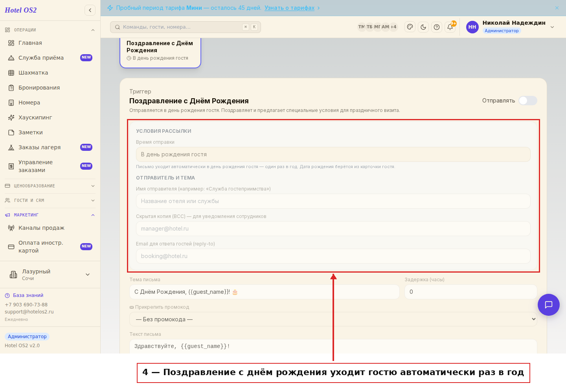Go to Шахматка grid view
Image resolution: width=566 pixels, height=392 pixels.
point(50,73)
